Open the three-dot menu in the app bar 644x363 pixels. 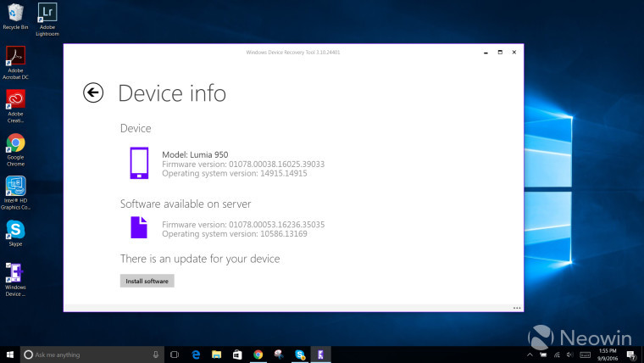(x=517, y=308)
